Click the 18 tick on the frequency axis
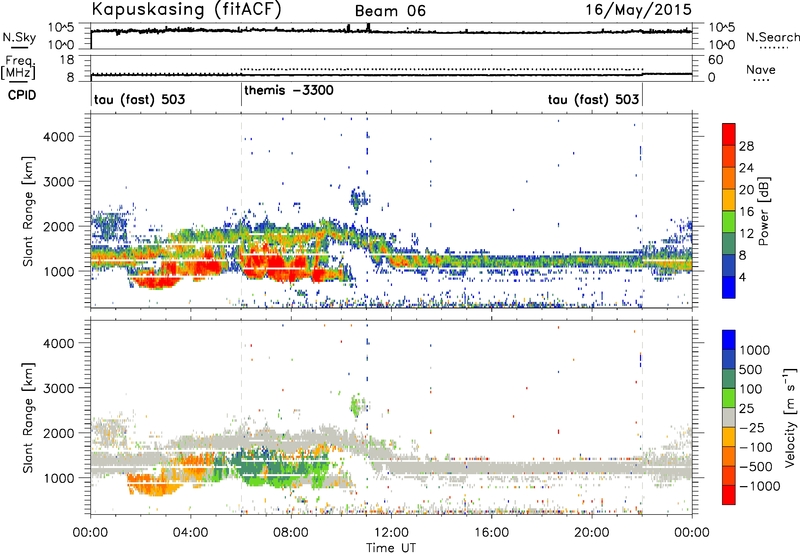This screenshot has width=800, height=554. [x=67, y=60]
